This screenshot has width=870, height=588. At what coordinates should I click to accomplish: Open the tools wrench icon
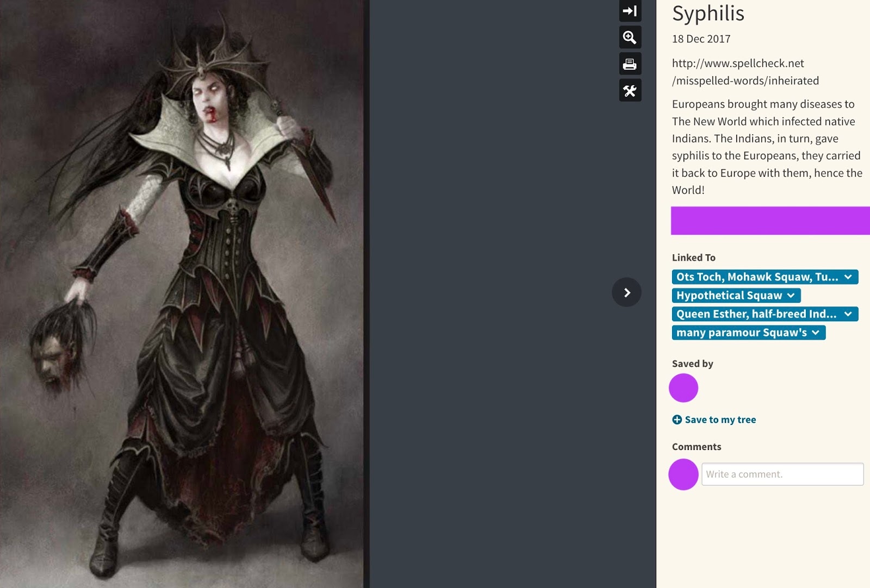point(630,91)
